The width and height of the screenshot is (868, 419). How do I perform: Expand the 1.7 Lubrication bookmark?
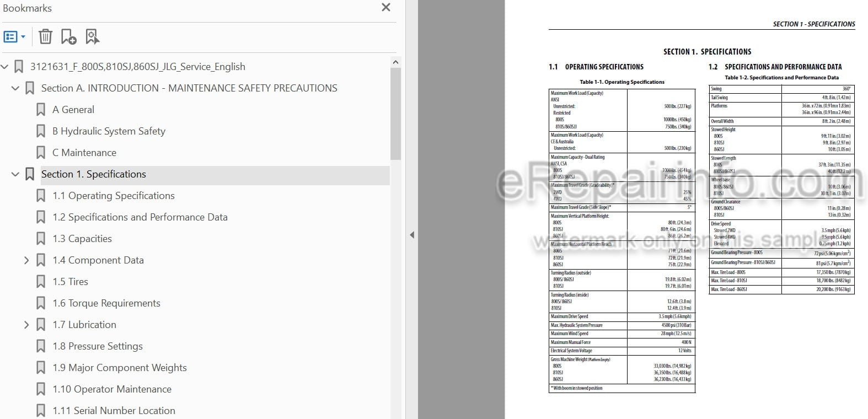click(26, 325)
